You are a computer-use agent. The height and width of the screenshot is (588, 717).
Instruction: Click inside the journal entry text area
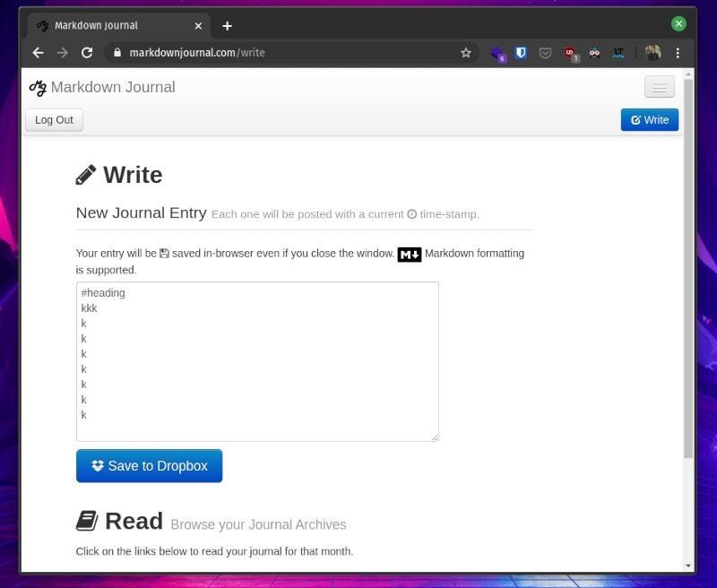(257, 376)
